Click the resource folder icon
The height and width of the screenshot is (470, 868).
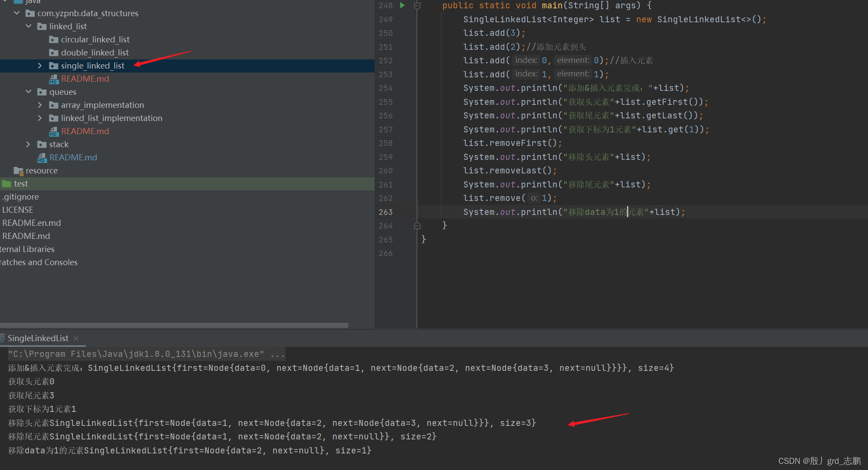pos(18,171)
